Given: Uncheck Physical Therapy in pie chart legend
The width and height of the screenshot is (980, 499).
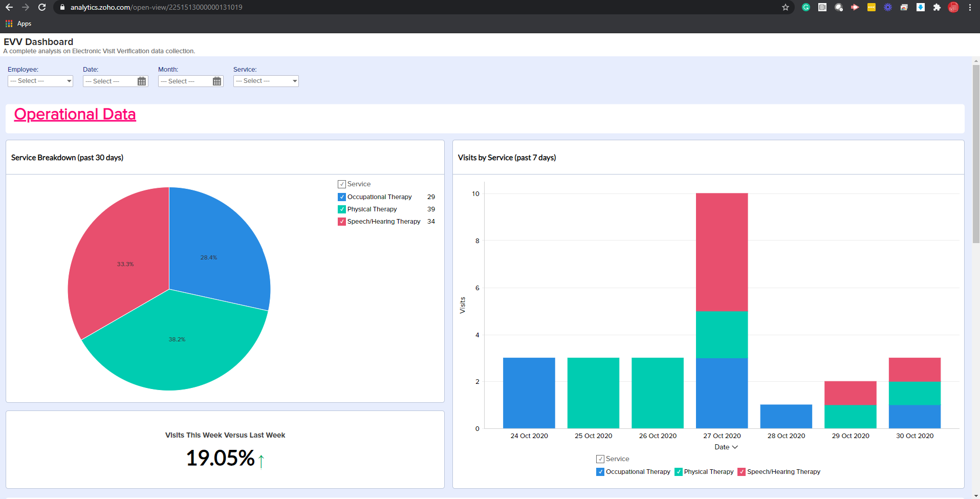Looking at the screenshot, I should click(342, 209).
